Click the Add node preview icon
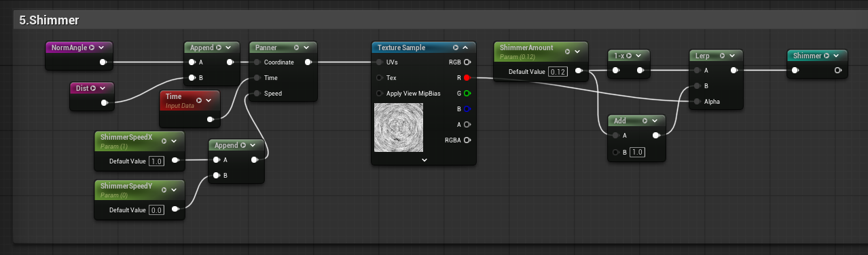The height and width of the screenshot is (255, 868). [645, 120]
